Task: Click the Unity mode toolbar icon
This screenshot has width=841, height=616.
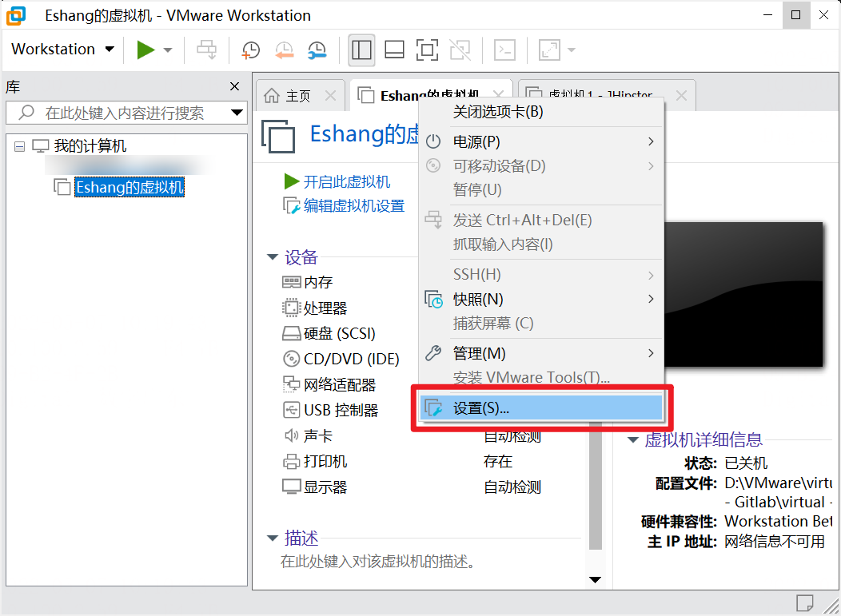Action: (460, 50)
